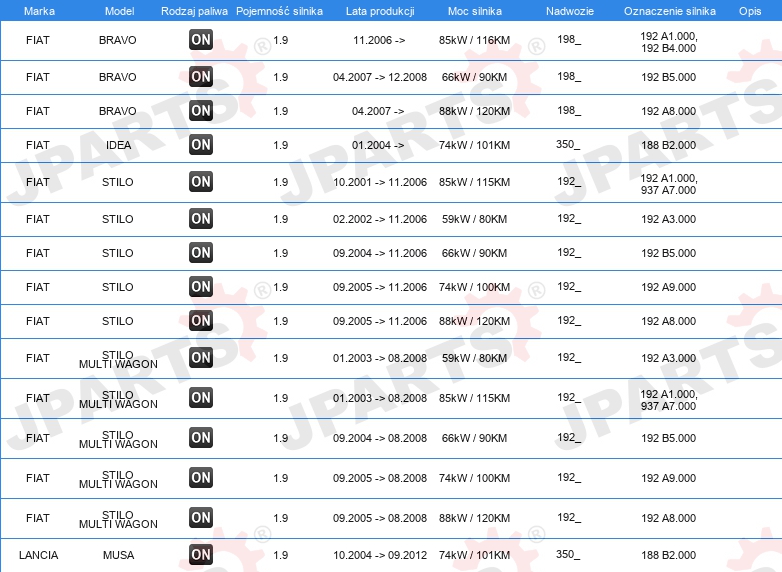
Task: Click the 10.2004 -> 09.2012 date cell
Action: click(380, 555)
